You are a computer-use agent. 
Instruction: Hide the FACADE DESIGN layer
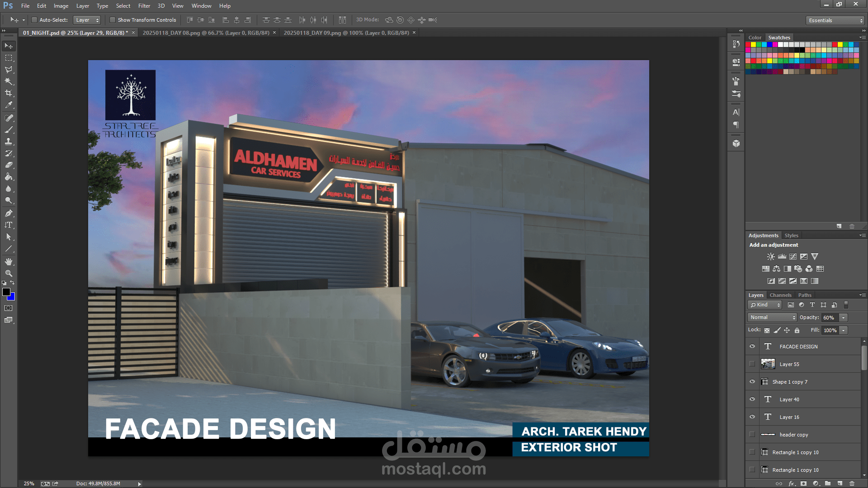coord(752,347)
